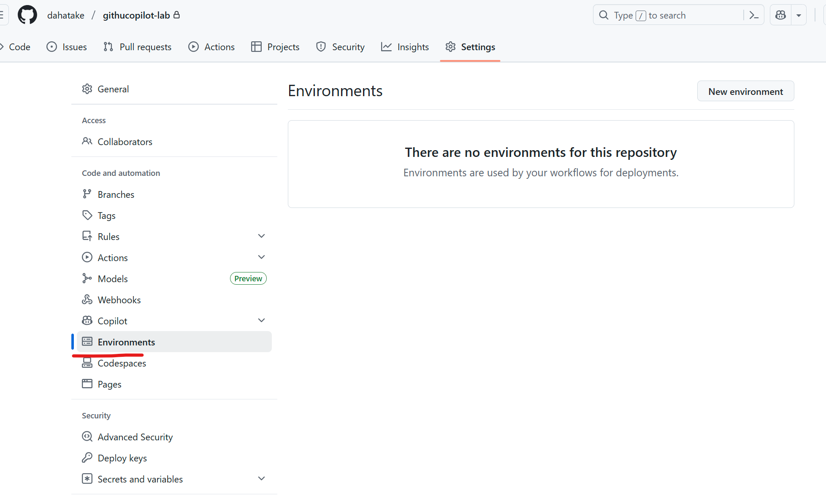Click the Codespaces icon in settings sidebar
This screenshot has width=826, height=504.
point(87,363)
